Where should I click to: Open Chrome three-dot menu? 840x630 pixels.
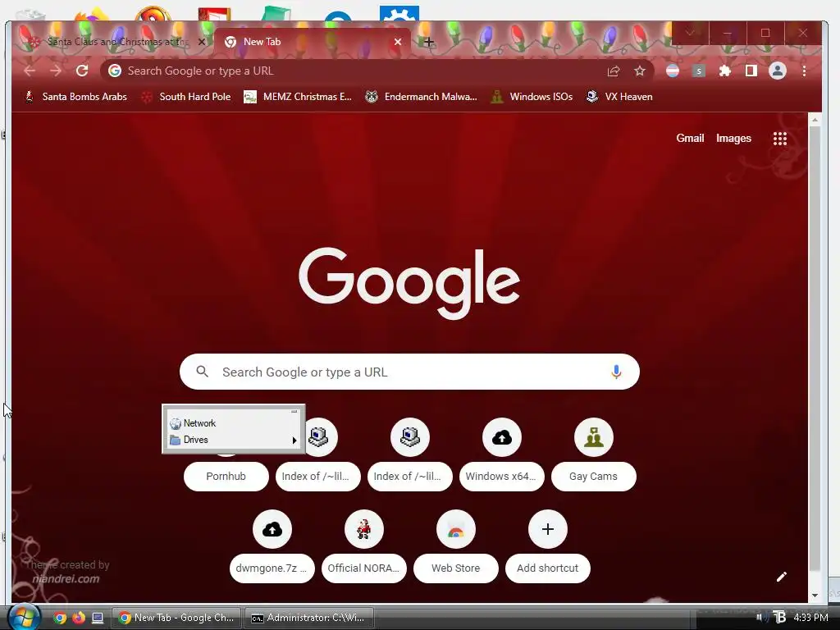(x=804, y=71)
